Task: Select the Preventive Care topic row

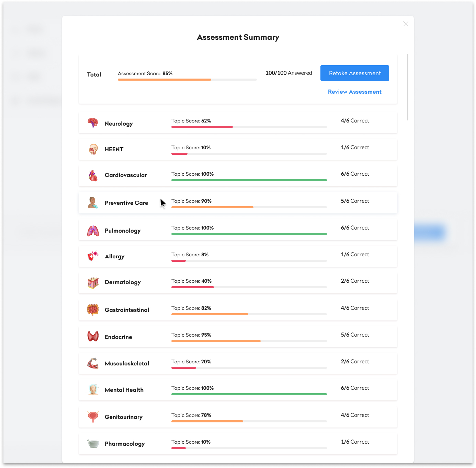Action: [x=238, y=203]
